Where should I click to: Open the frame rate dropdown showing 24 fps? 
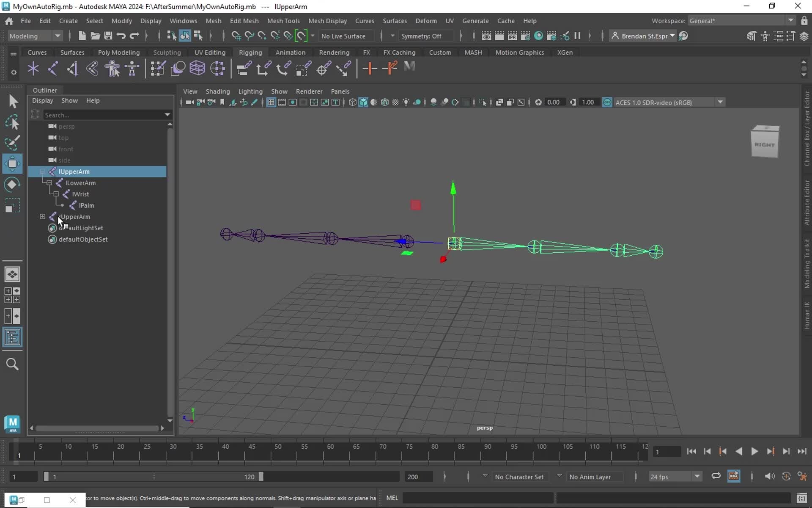[x=697, y=477]
